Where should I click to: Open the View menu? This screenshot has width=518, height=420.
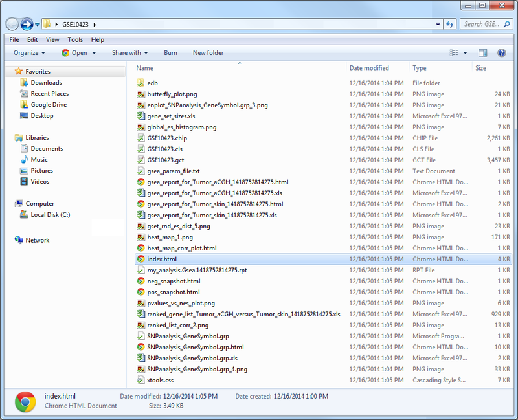[52, 39]
